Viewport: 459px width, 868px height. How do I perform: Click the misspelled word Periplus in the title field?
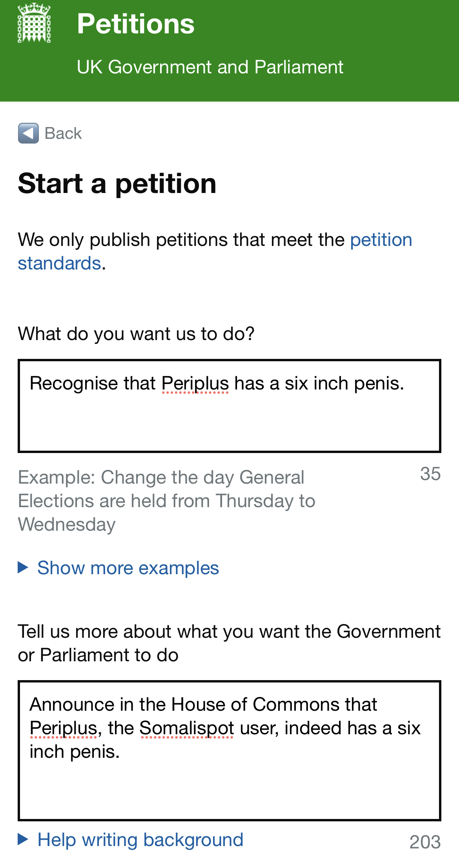tap(195, 384)
